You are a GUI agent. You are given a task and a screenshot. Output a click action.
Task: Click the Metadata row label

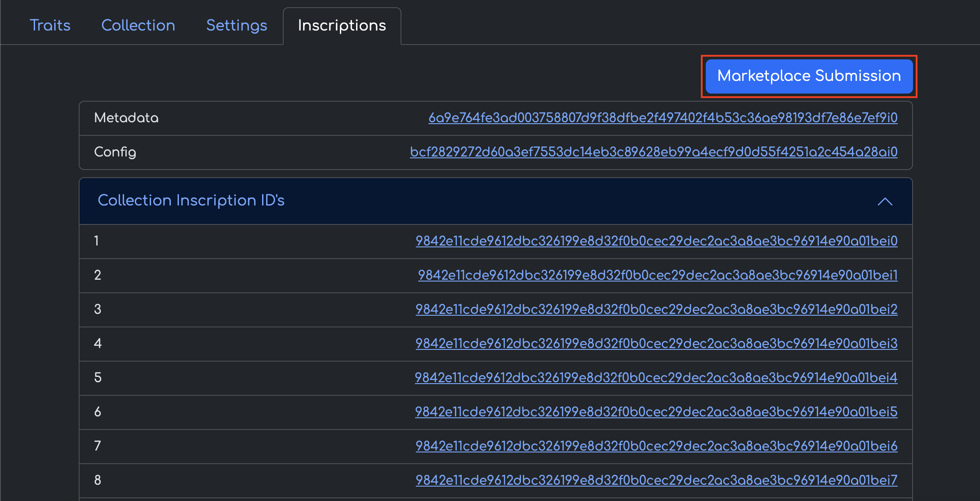point(126,118)
